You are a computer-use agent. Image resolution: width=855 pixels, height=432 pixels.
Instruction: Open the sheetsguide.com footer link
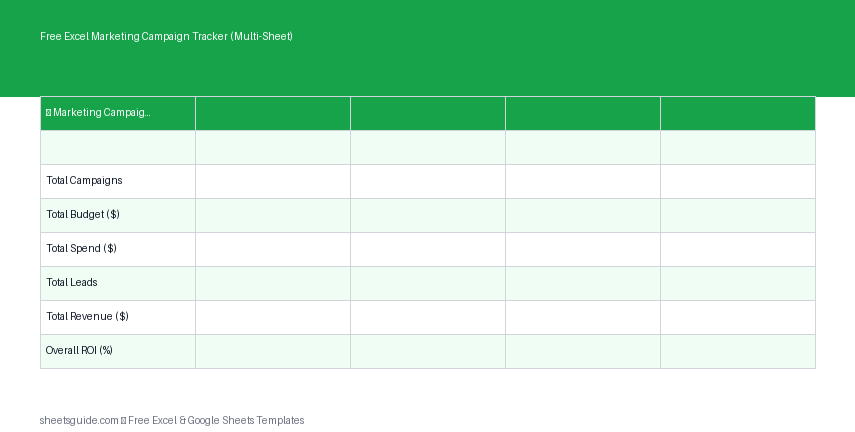[80, 421]
